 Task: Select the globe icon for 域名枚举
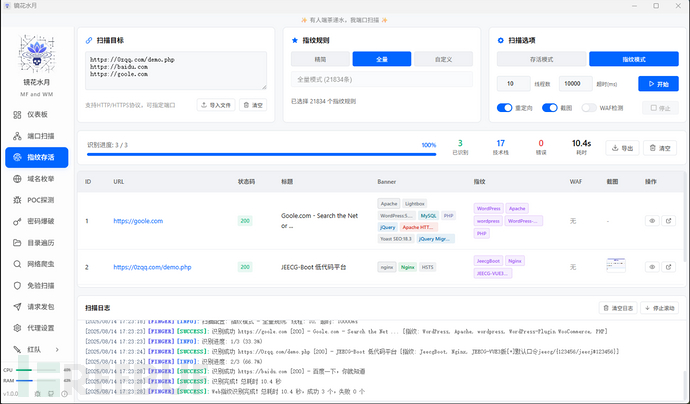(x=17, y=179)
